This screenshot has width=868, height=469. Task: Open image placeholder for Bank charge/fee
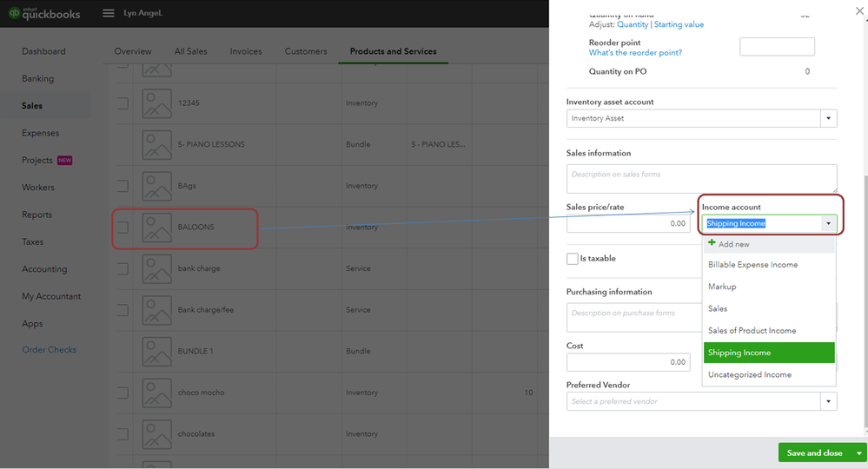(x=156, y=310)
